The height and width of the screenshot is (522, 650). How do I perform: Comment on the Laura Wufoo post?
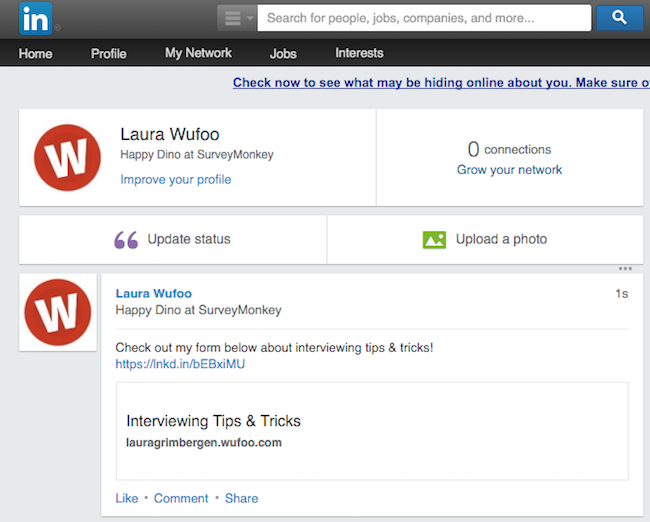(x=181, y=498)
